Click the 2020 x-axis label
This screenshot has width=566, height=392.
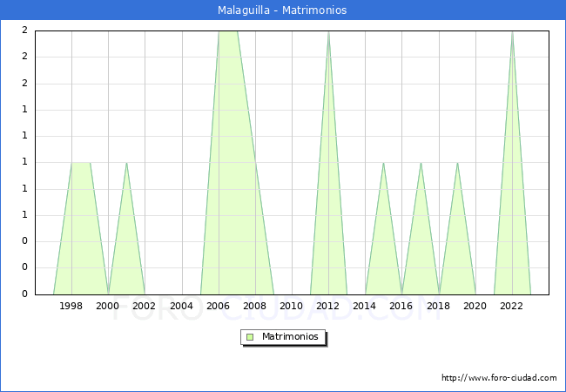(x=475, y=306)
